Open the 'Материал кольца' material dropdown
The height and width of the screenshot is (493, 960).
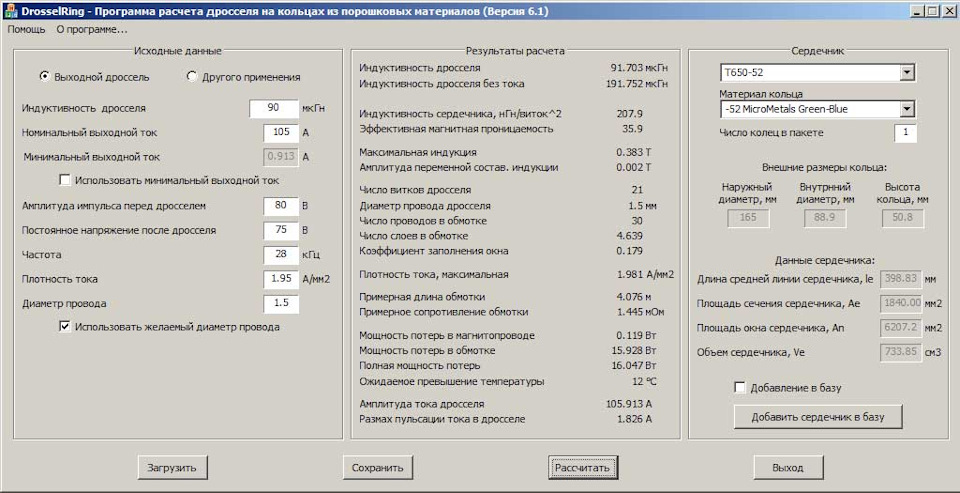click(906, 109)
